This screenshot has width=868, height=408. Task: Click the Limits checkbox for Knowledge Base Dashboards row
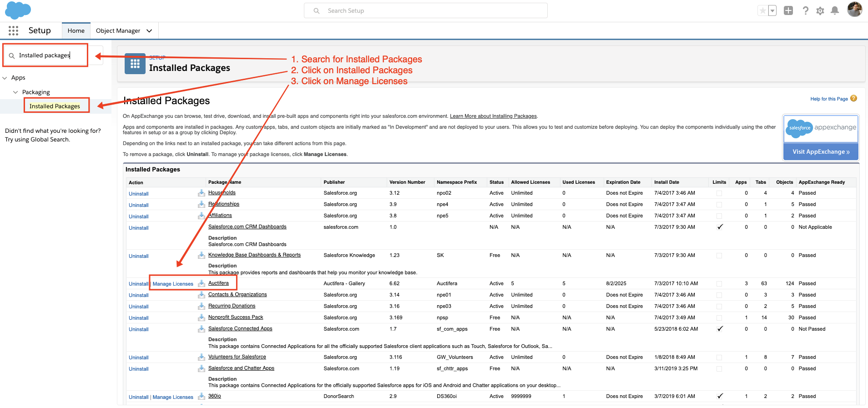point(719,256)
